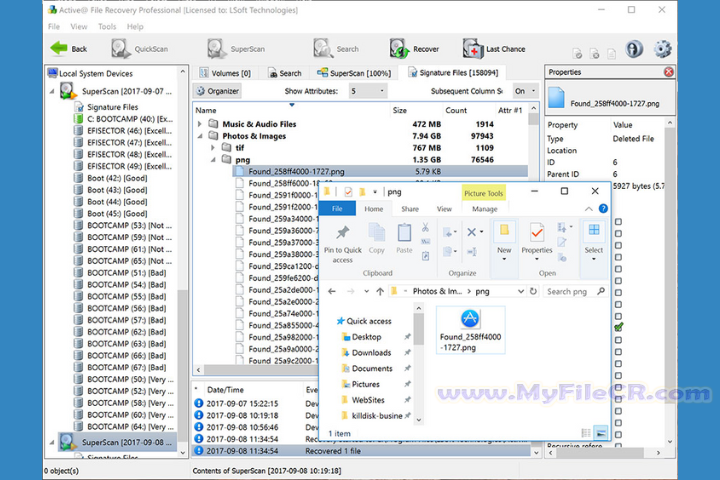Screen dimensions: 720x480
Task: Click the Size column header
Action: [x=399, y=110]
